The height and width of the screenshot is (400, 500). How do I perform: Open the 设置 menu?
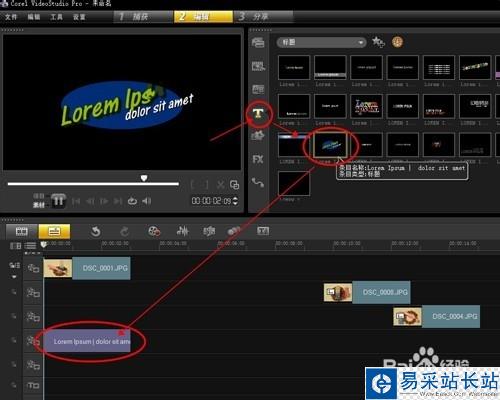pos(79,17)
